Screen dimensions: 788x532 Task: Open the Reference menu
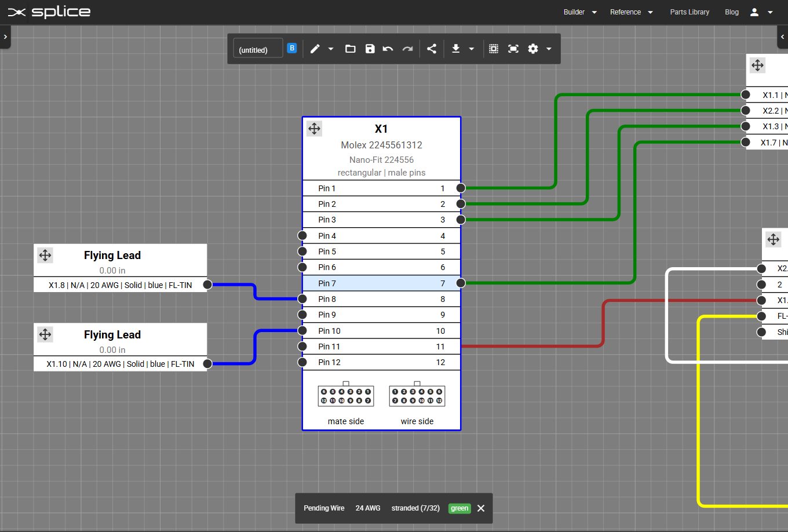coord(626,12)
